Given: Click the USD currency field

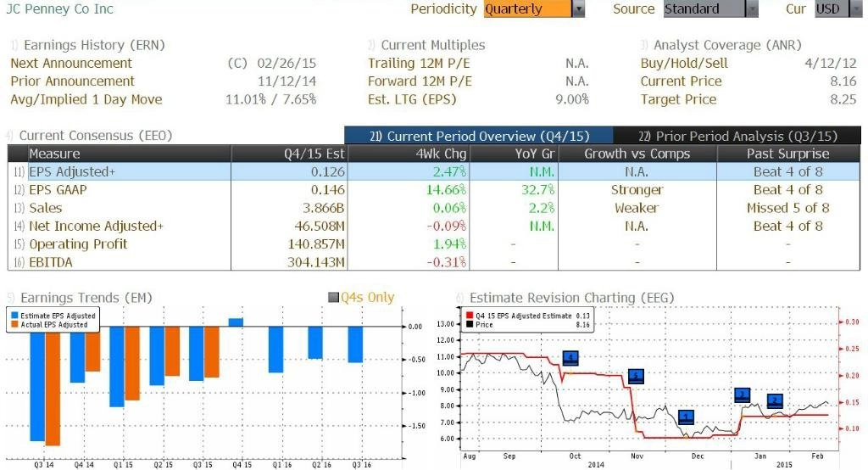Looking at the screenshot, I should (831, 8).
